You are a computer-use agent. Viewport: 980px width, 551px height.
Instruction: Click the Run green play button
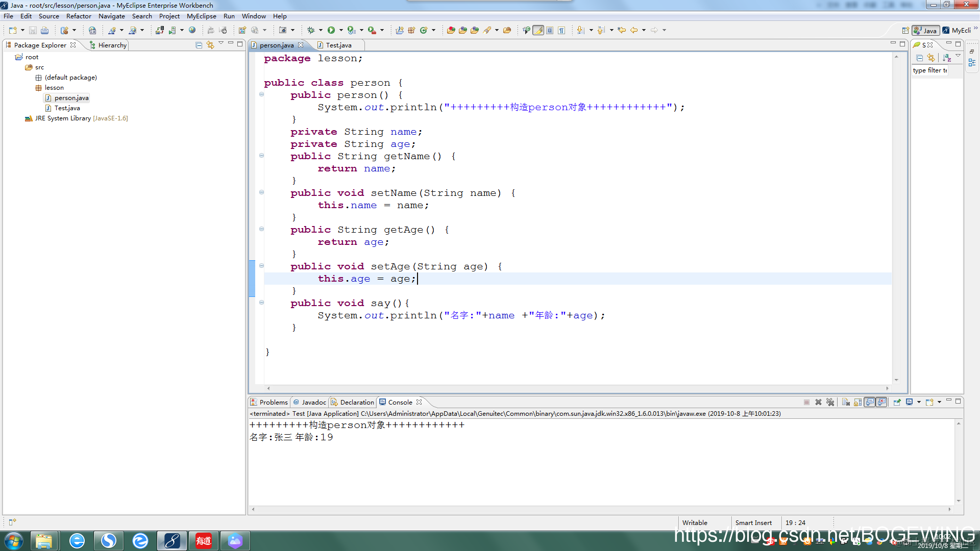pos(331,30)
